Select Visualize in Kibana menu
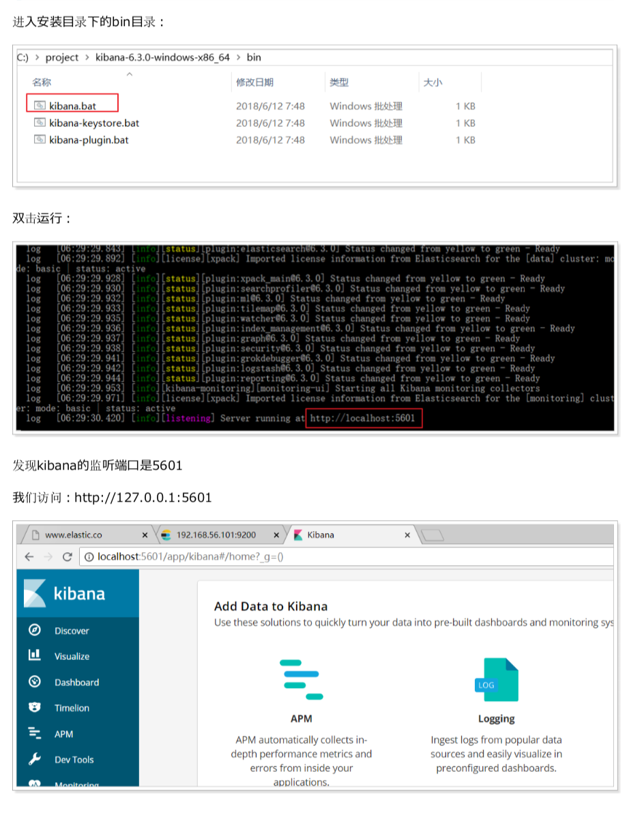 pos(72,656)
